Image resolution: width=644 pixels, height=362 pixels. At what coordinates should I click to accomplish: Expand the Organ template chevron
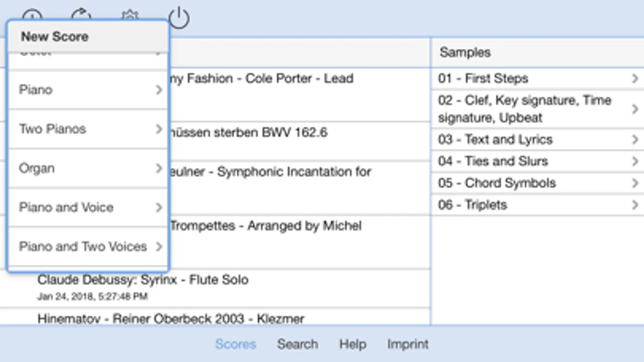(x=159, y=168)
